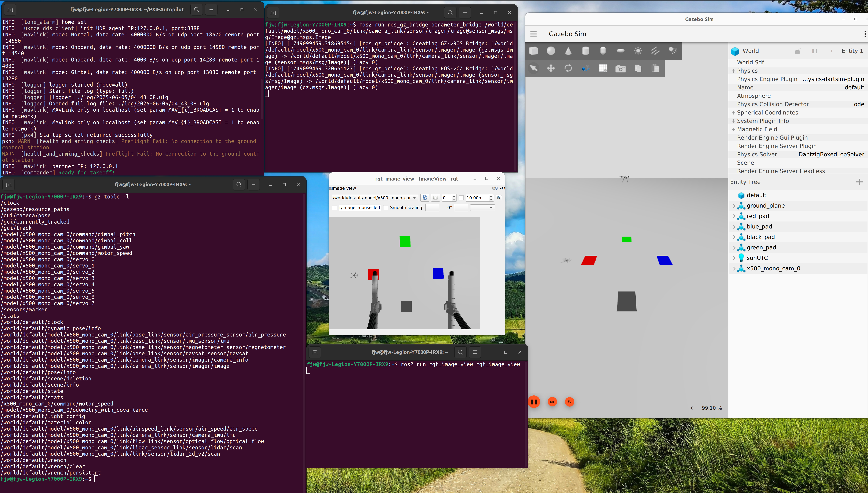The width and height of the screenshot is (868, 493).
Task: Expand the Spherical Coordinates section
Action: pos(734,113)
